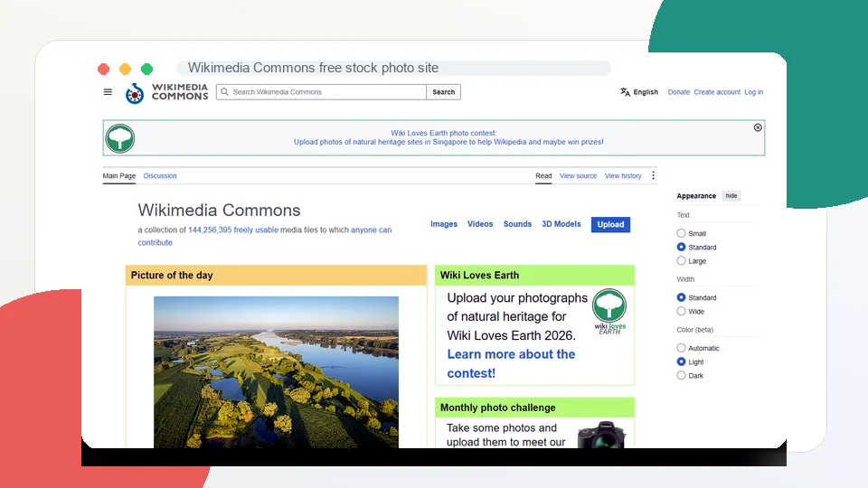Image resolution: width=868 pixels, height=488 pixels.
Task: Open the language translate icon
Action: 625,92
